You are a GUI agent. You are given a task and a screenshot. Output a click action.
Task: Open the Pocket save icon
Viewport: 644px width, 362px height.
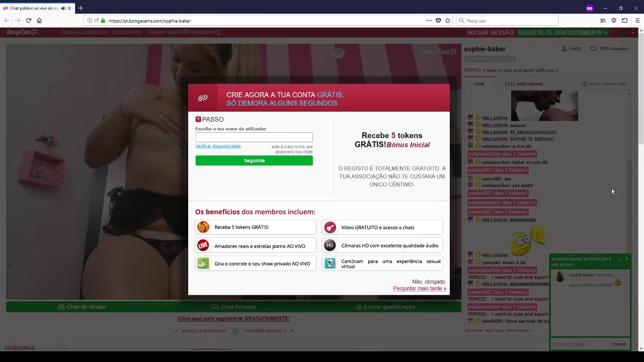click(x=438, y=21)
